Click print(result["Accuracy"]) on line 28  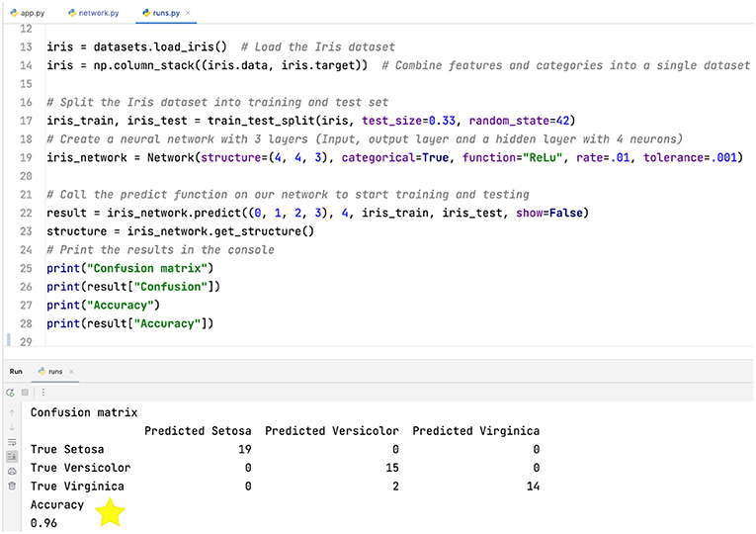[x=130, y=323]
